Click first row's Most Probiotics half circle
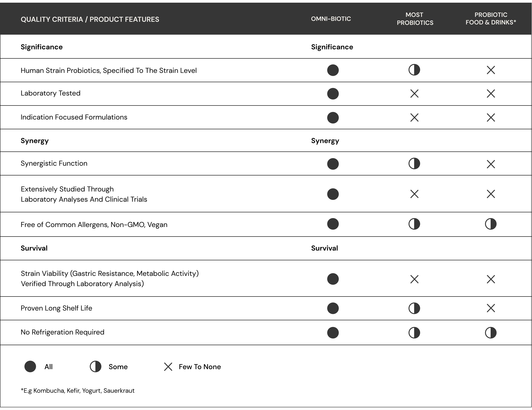Screen dimensions: 532x410 coord(414,70)
